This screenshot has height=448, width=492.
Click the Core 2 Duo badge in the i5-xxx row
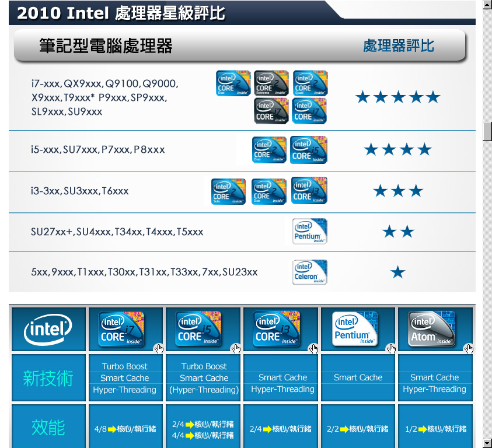point(269,150)
